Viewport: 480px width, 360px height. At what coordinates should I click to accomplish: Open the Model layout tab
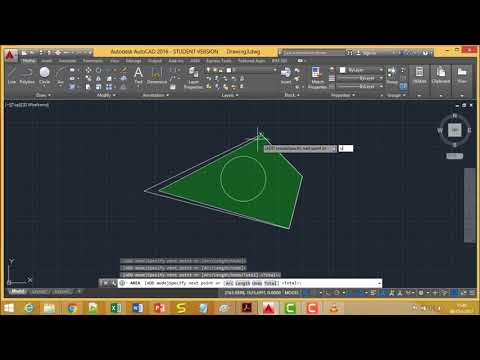[x=17, y=292]
